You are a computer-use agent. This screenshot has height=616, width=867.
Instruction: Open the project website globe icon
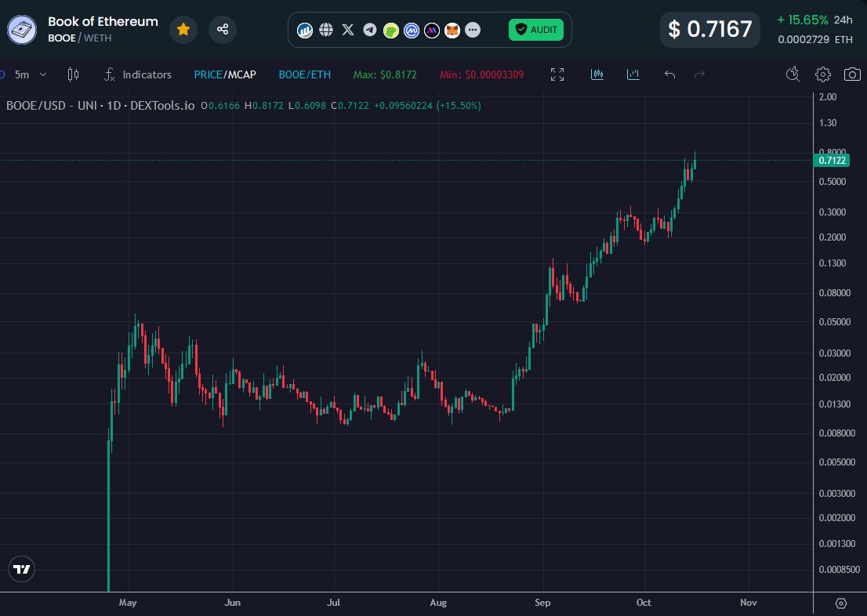click(x=326, y=30)
